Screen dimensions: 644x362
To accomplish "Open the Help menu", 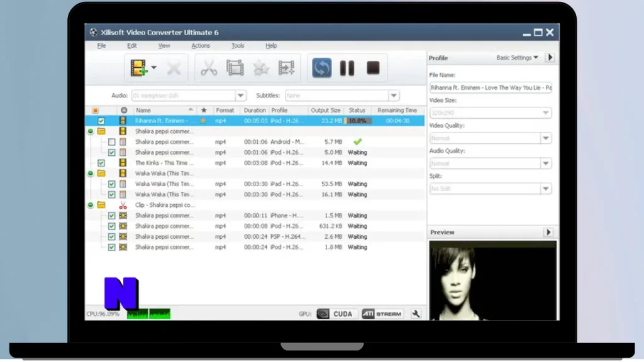I will point(271,45).
